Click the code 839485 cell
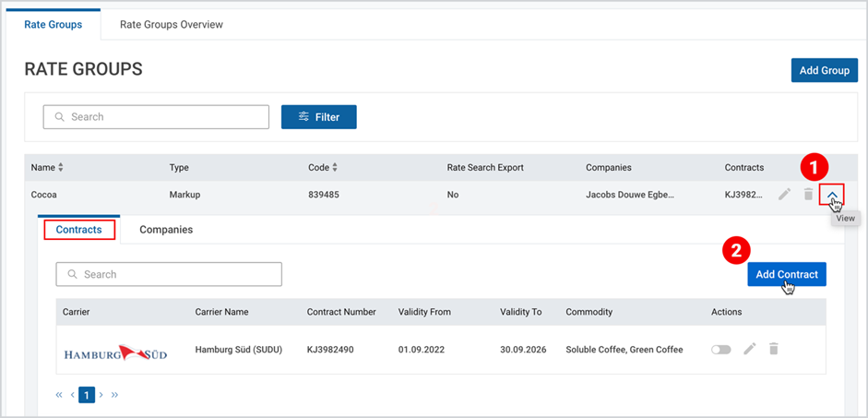The image size is (868, 418). [322, 195]
